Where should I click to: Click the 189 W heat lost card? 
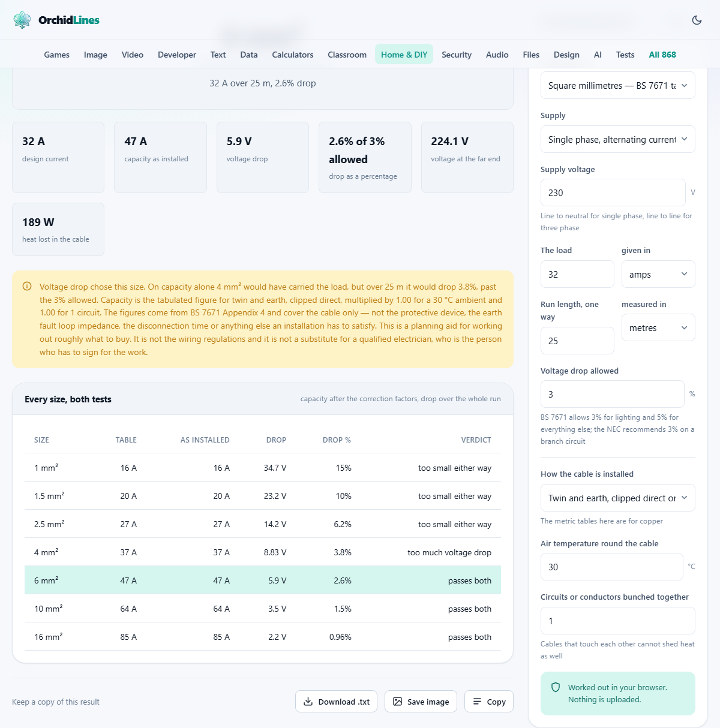(58, 229)
